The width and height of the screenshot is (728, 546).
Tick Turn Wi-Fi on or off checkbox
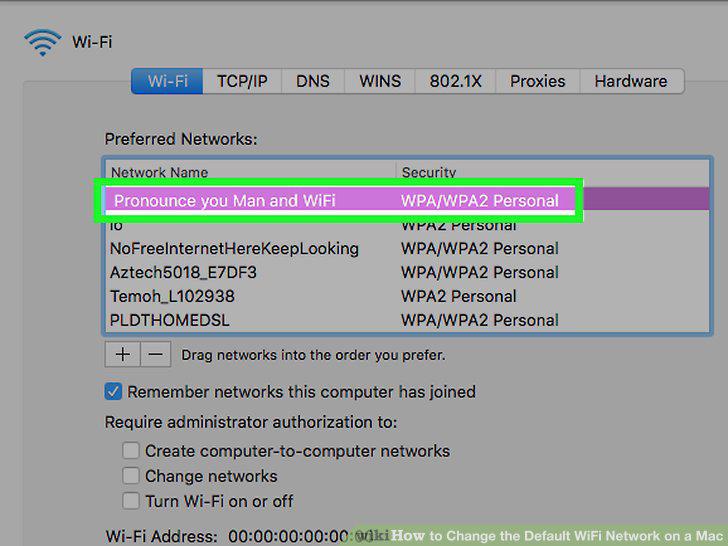pos(130,501)
